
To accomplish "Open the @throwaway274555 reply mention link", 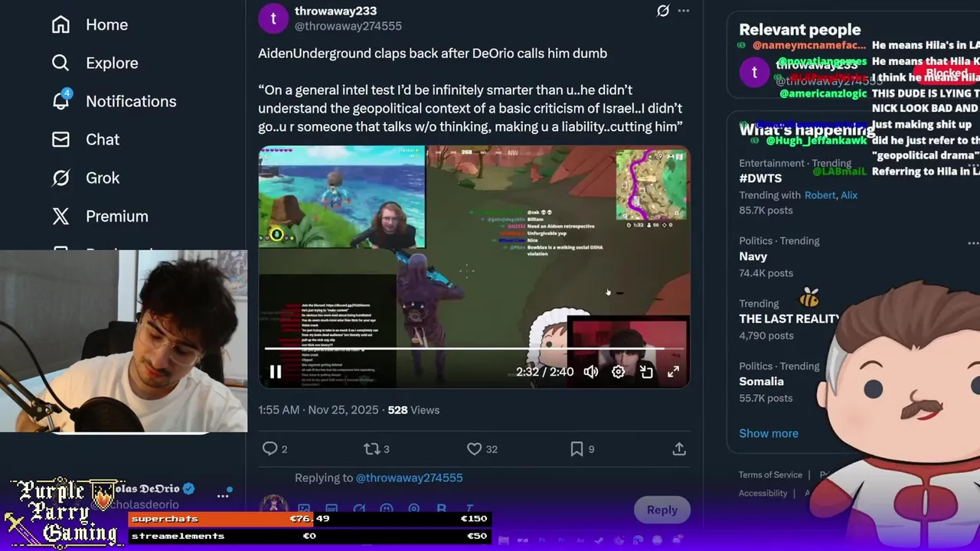I will 409,478.
